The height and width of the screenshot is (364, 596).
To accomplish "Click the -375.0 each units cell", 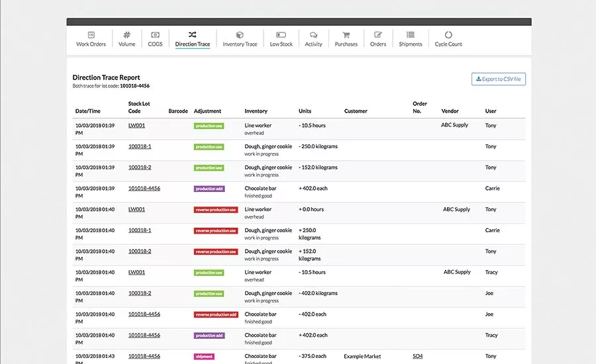I will [313, 356].
